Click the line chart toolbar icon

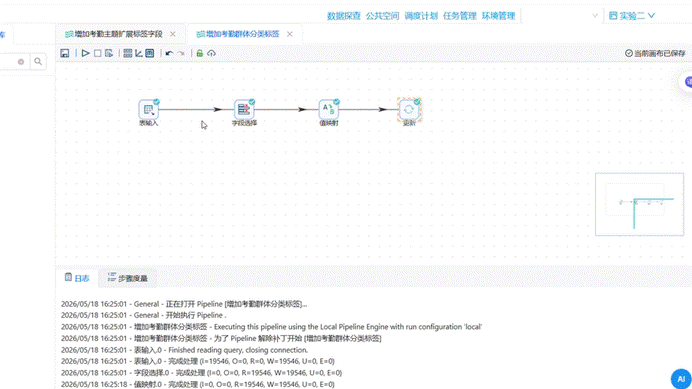[139, 53]
